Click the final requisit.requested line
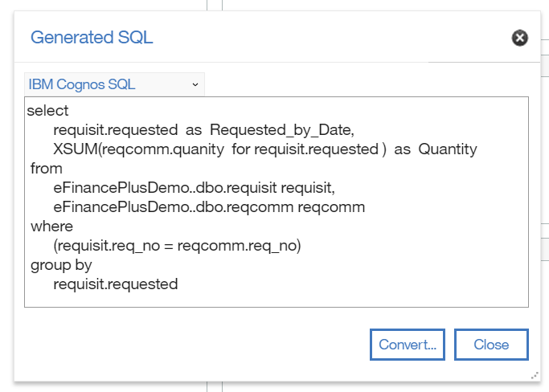This screenshot has width=549, height=392. click(115, 284)
